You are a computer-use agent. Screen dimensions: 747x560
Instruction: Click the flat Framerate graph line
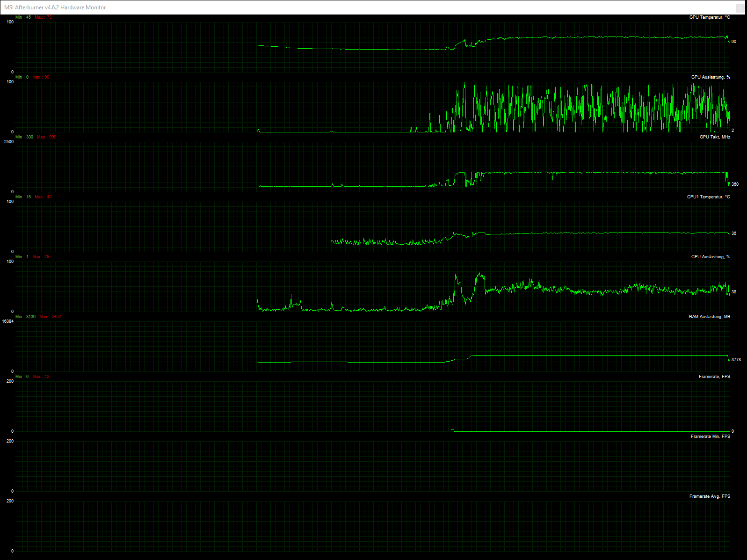coord(589,431)
